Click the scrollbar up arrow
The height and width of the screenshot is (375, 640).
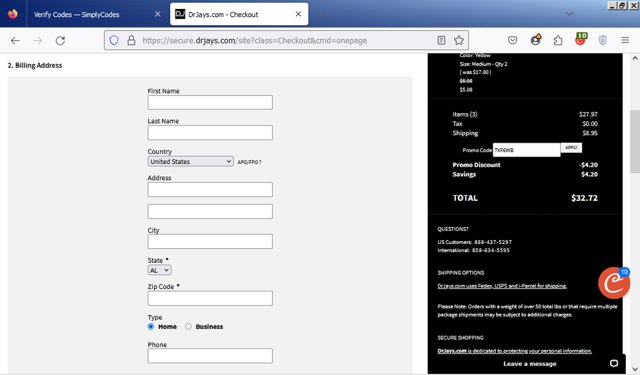pos(635,58)
